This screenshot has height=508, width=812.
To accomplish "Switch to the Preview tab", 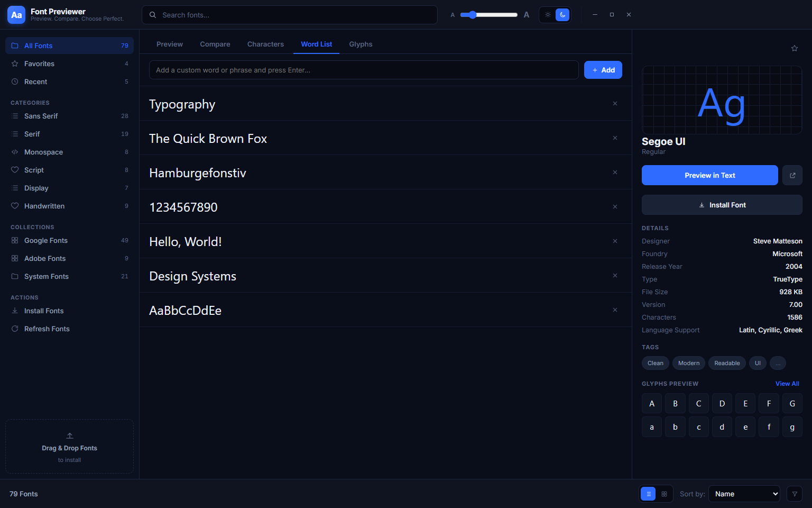I will 170,44.
